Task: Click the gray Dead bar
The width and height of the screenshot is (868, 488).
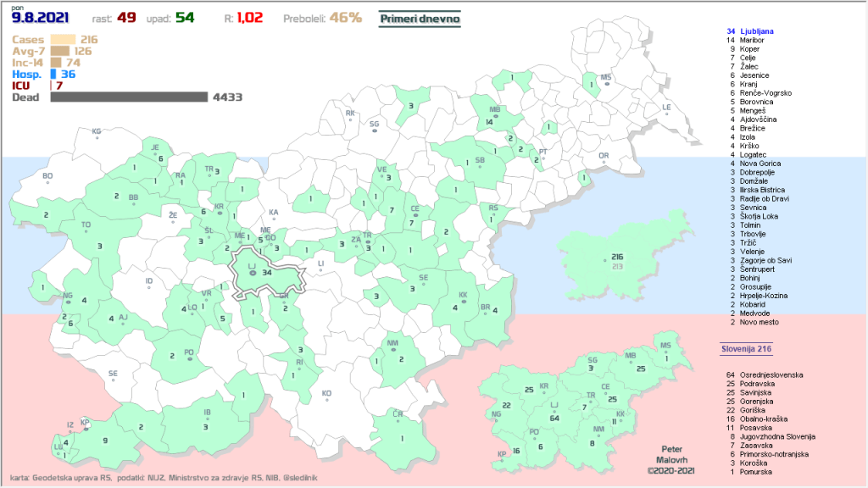Action: coord(129,97)
